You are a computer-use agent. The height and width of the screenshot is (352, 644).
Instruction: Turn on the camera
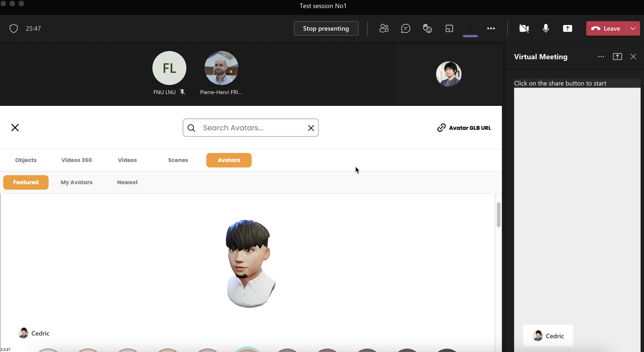tap(524, 28)
